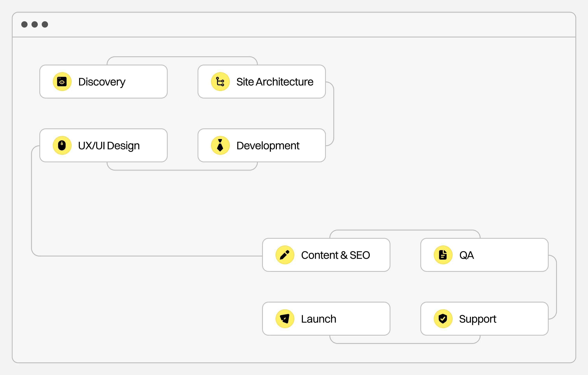Click the middle window control dot
The width and height of the screenshot is (588, 375).
coord(35,24)
